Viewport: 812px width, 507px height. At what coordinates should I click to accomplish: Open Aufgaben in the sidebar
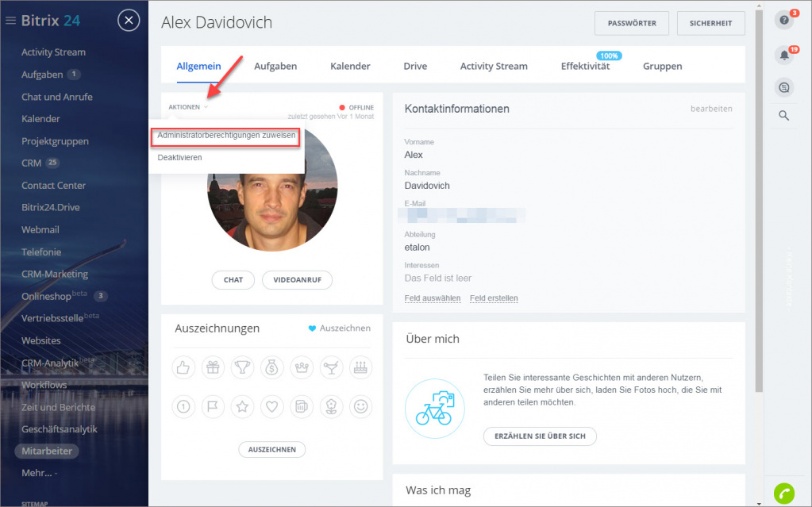pos(42,75)
